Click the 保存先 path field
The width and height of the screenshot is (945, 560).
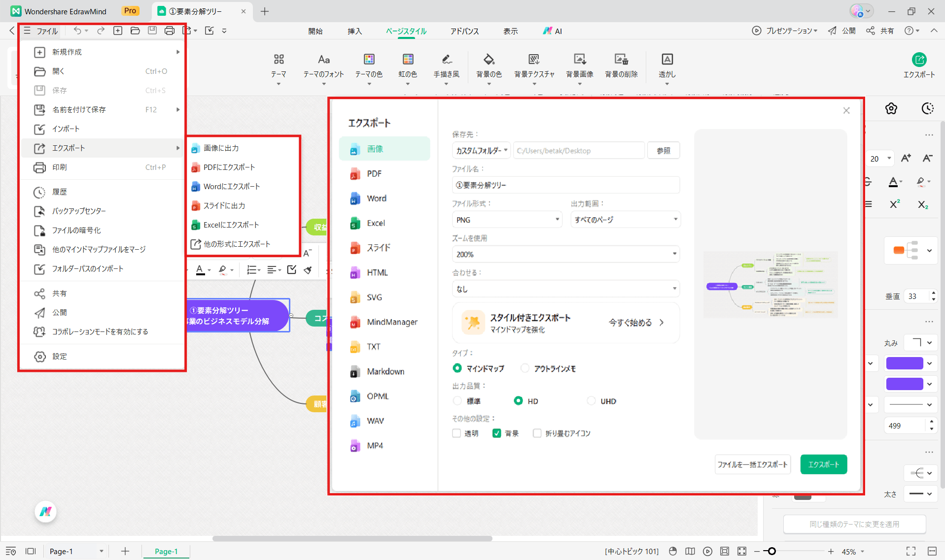[x=579, y=151]
